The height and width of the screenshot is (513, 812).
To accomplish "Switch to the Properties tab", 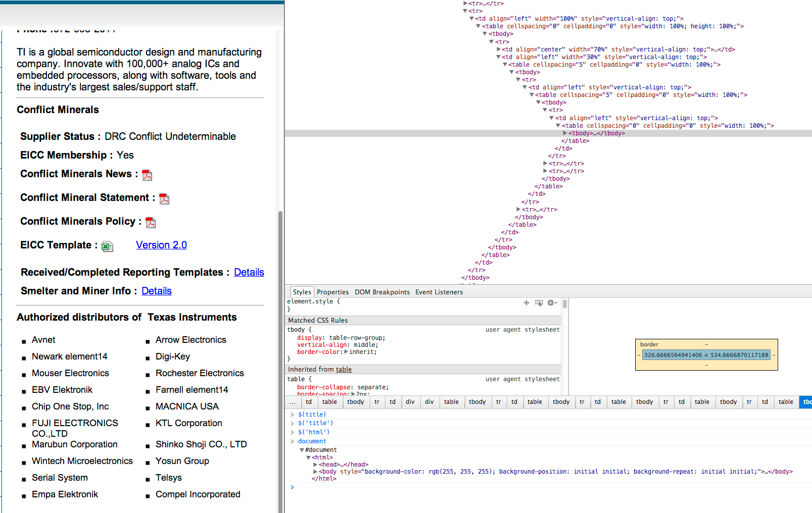I will pyautogui.click(x=332, y=292).
